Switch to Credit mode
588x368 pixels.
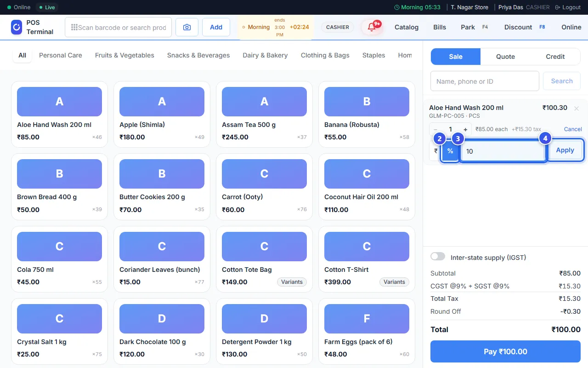tap(555, 57)
